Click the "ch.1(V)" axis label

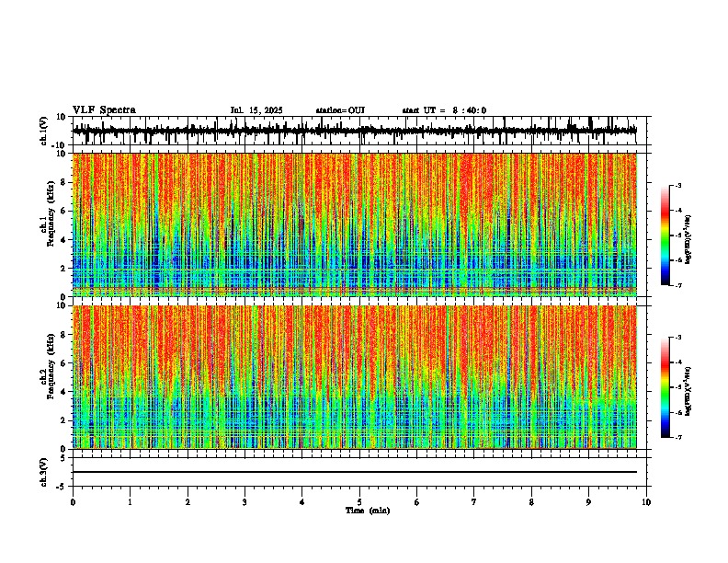click(x=44, y=131)
